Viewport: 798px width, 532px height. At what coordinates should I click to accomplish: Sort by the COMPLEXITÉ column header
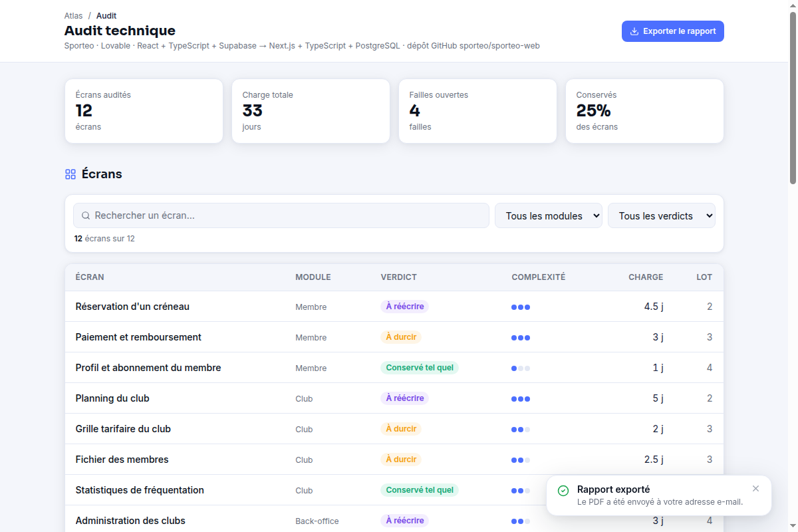[539, 277]
